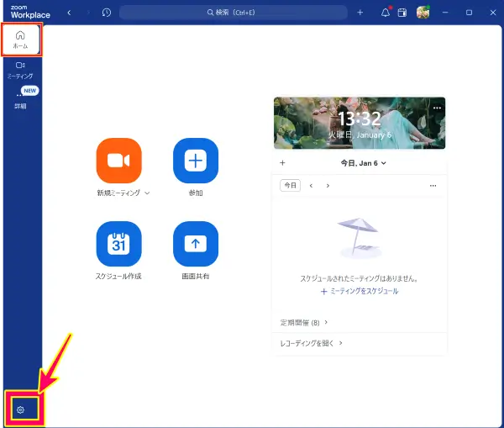Click the 今日 today button
The height and width of the screenshot is (428, 504).
tap(291, 185)
